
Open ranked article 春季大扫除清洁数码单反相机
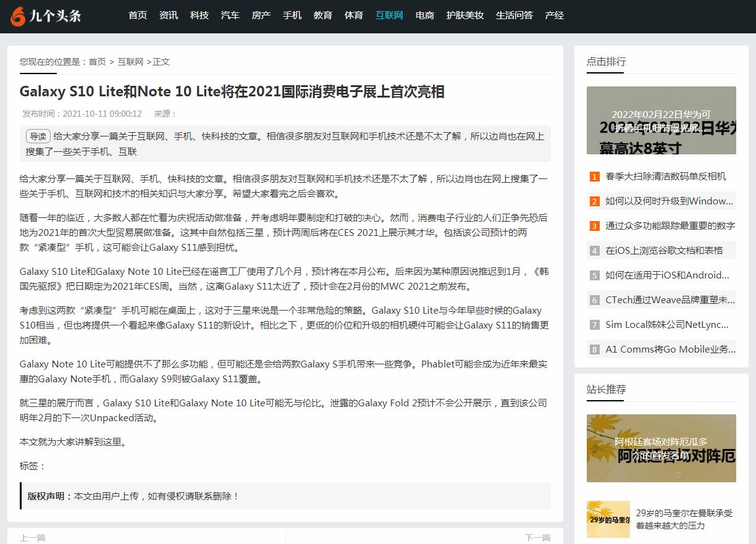666,176
